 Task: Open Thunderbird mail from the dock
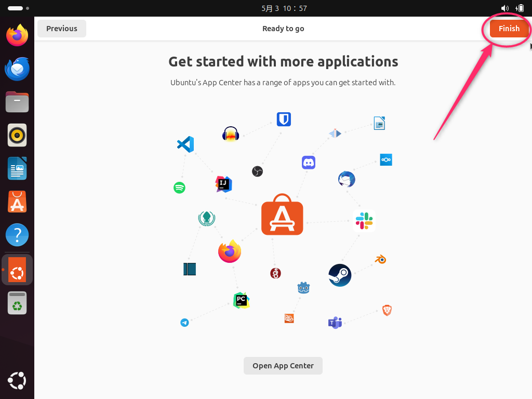coord(17,69)
